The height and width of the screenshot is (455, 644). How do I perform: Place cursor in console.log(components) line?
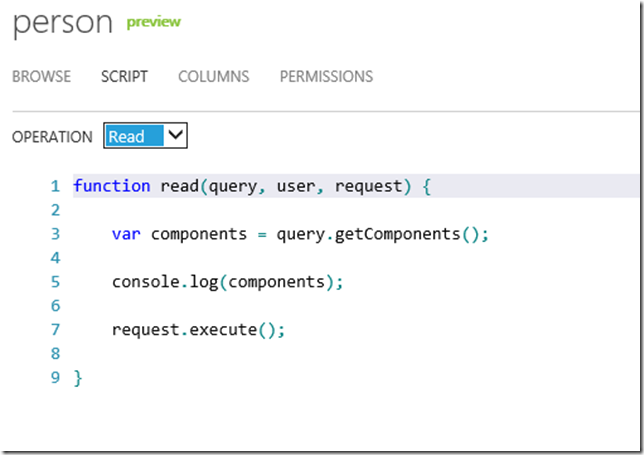(x=228, y=283)
